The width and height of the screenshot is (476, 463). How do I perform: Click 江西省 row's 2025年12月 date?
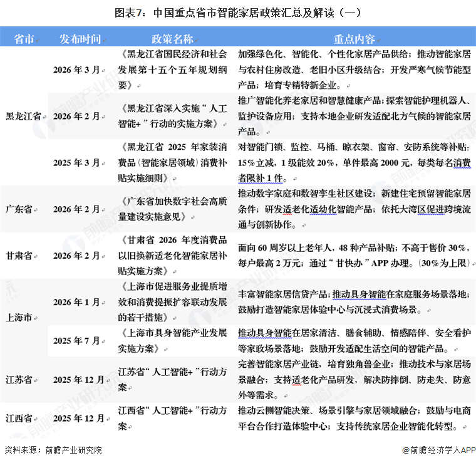[x=79, y=419]
